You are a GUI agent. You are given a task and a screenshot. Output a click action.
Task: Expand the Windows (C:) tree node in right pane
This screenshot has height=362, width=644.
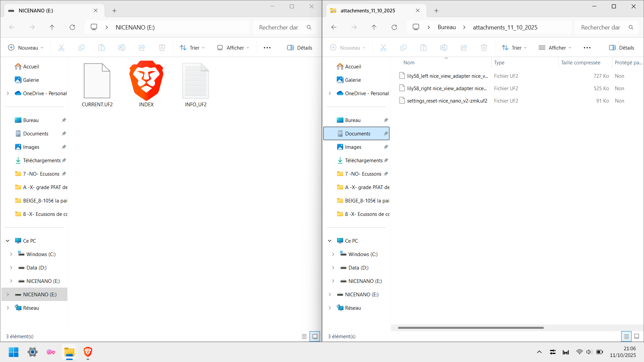click(x=333, y=254)
